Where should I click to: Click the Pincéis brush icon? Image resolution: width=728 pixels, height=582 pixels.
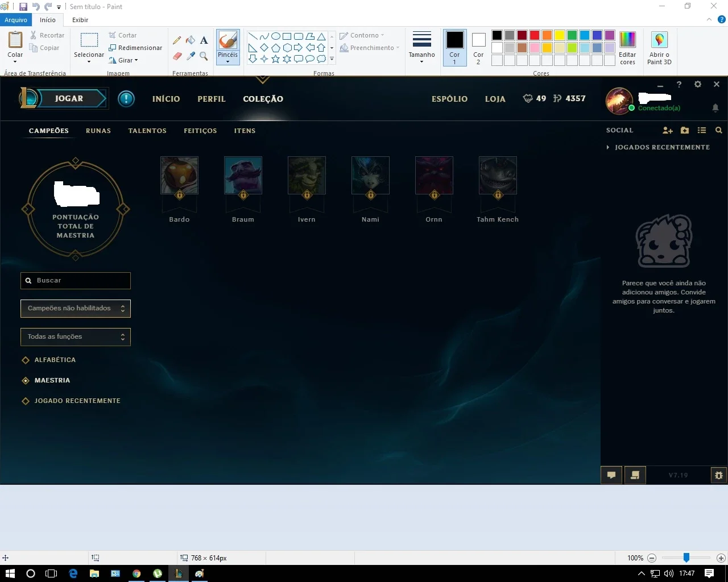pos(227,40)
